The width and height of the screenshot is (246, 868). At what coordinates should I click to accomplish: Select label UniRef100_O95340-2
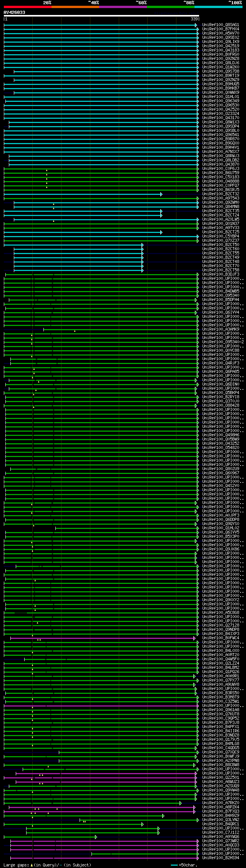point(223,342)
